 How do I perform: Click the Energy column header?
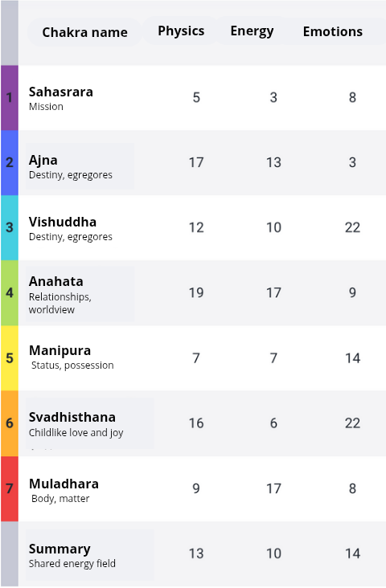pos(252,31)
